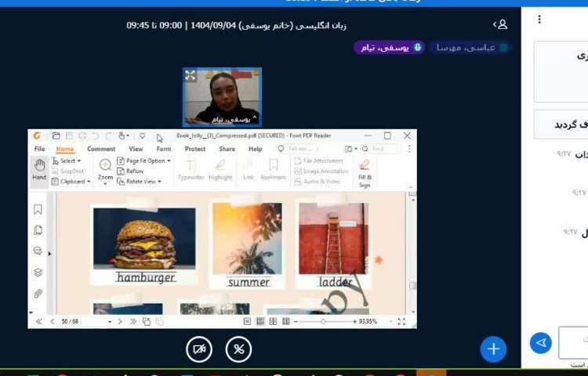Open the Bookmarks panel in left sidebar
Viewport: 588px width, 376px height.
[38, 209]
